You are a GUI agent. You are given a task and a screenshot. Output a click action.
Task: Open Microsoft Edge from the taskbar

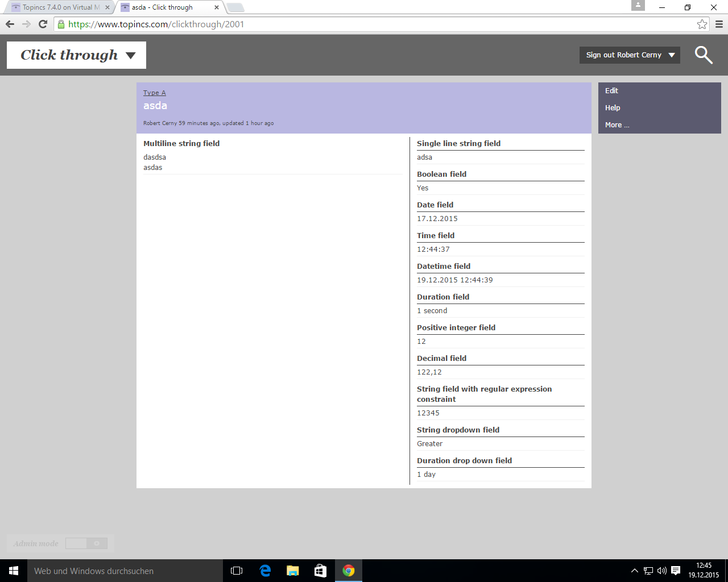265,571
